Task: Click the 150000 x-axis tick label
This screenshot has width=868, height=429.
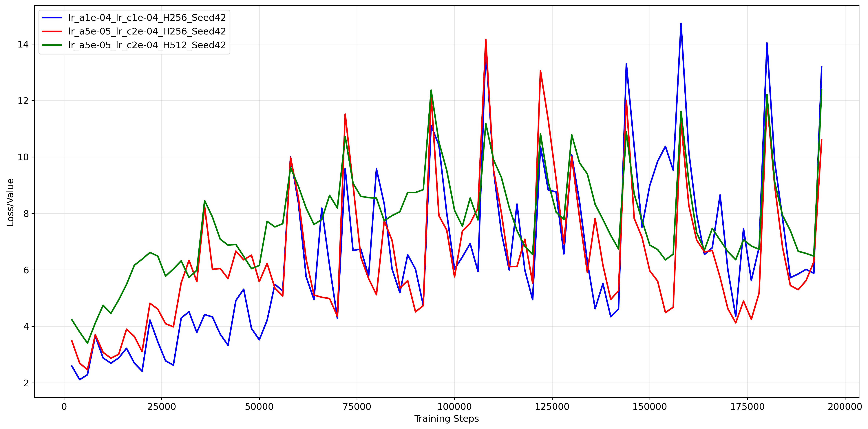Action: [649, 407]
